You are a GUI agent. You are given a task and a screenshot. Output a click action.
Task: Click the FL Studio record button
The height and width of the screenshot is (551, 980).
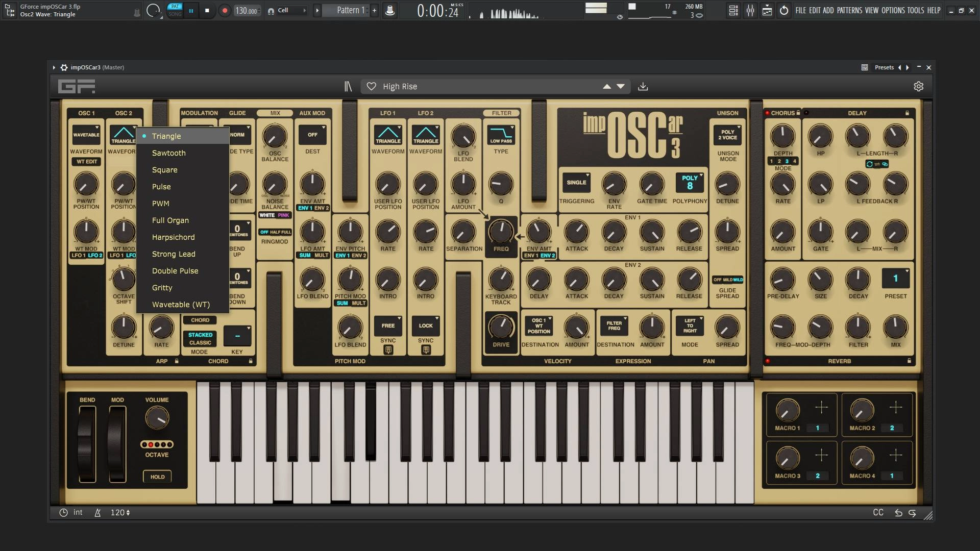pos(225,10)
